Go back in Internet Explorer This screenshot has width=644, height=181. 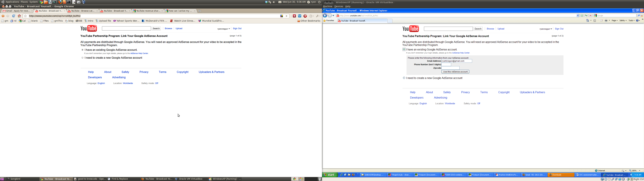[325, 15]
